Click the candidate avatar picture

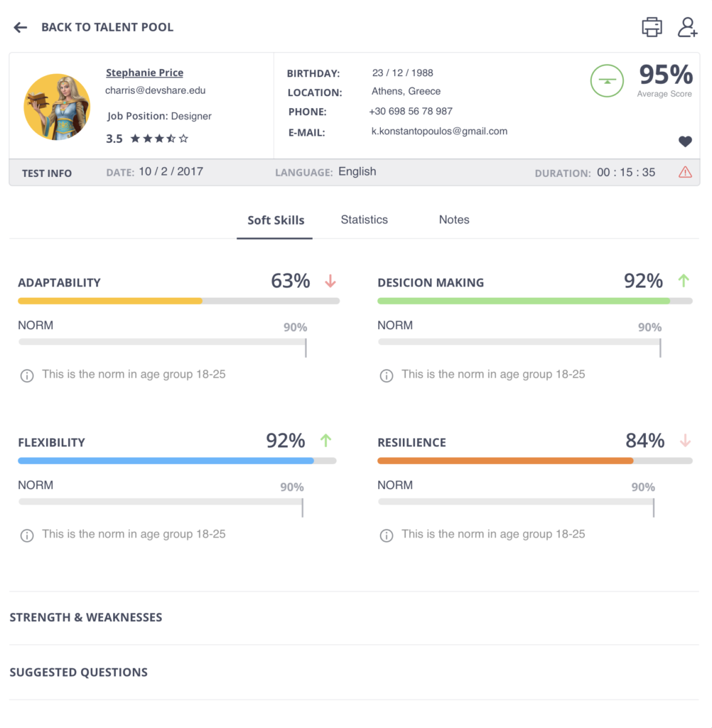57,107
